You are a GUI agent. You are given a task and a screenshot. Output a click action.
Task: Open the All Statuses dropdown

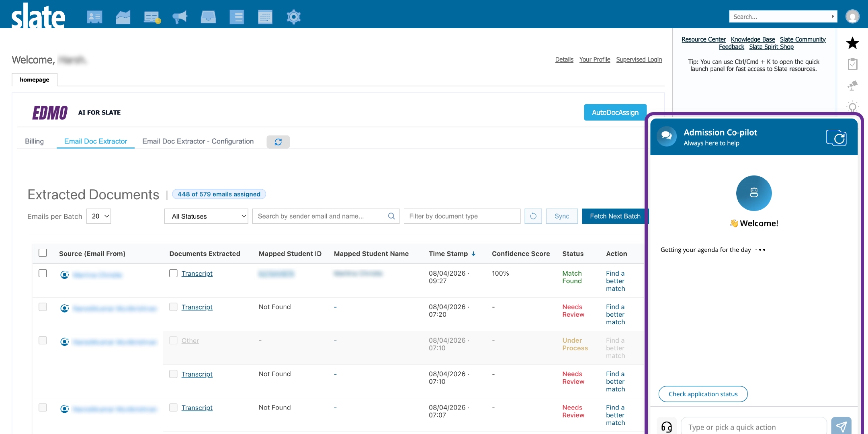point(206,216)
